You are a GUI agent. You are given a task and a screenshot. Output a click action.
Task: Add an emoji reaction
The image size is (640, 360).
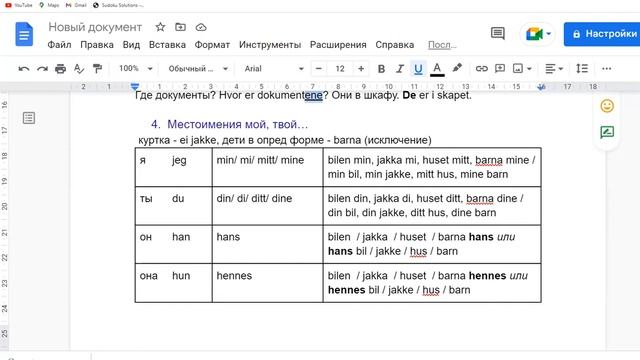tap(607, 106)
